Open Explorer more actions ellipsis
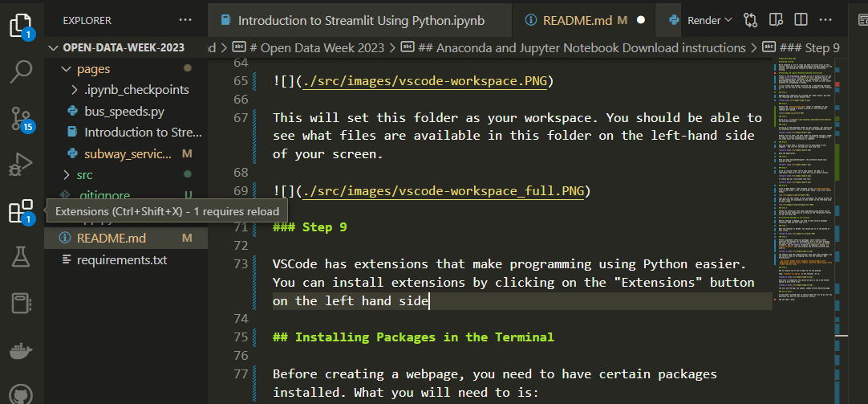Image resolution: width=868 pixels, height=404 pixels. point(185,21)
